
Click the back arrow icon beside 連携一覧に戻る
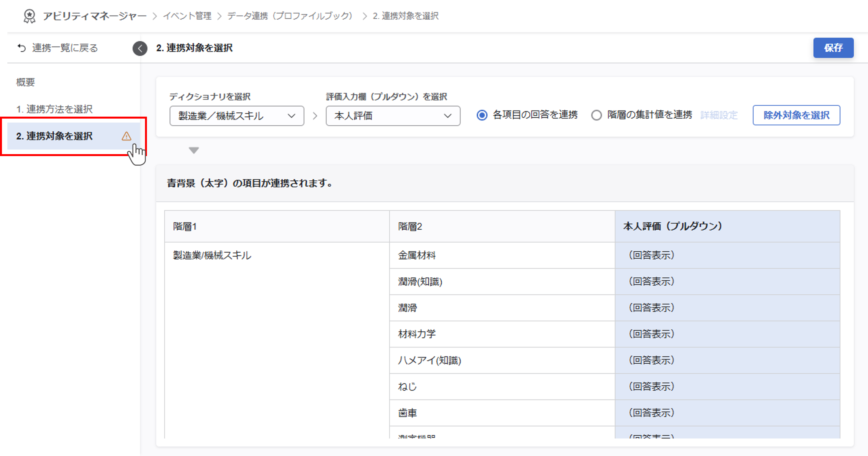pos(22,48)
